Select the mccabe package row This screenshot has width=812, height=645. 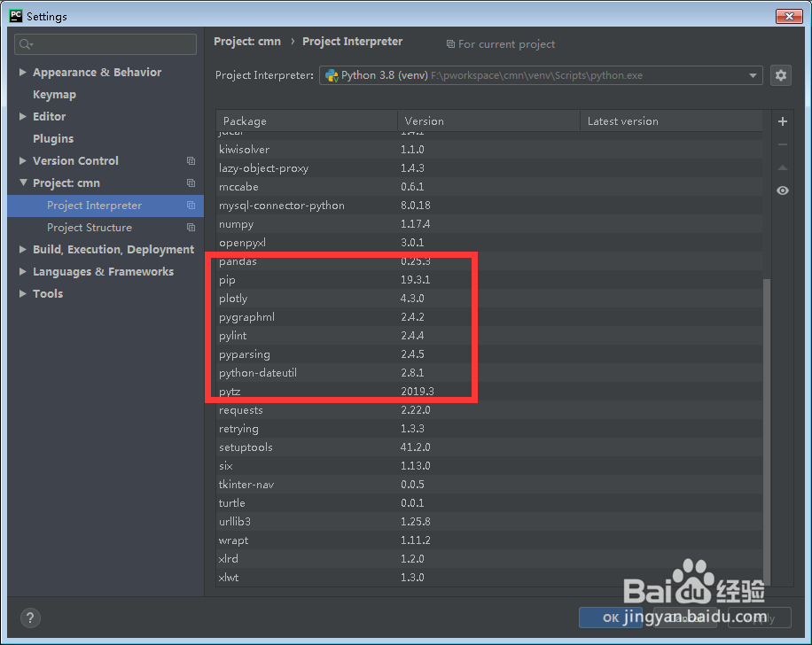click(x=488, y=187)
